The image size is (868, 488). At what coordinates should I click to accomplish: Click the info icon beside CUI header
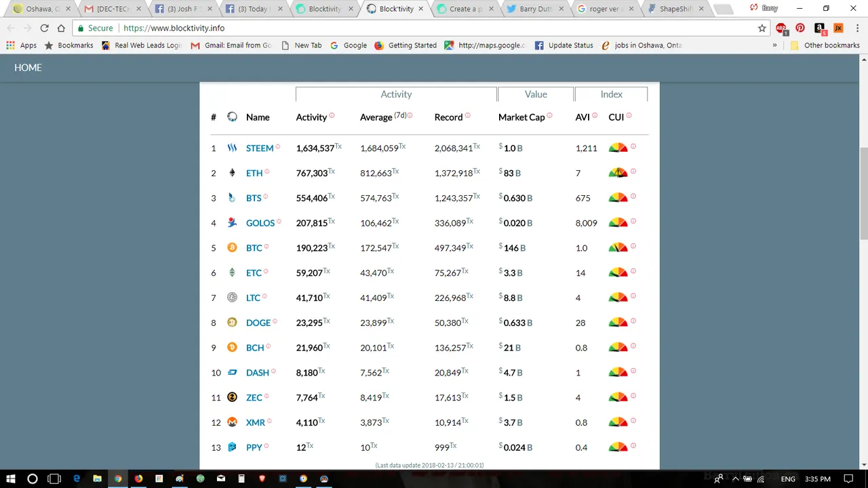point(629,115)
